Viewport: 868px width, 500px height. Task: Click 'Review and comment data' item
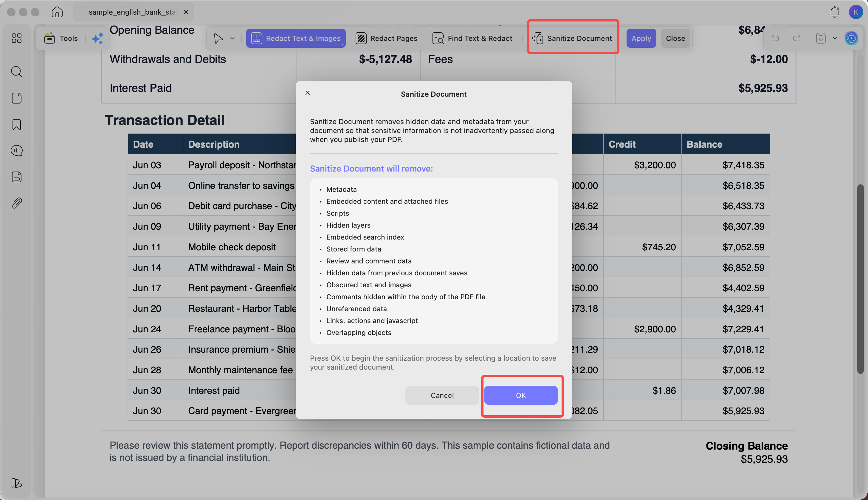tap(369, 261)
